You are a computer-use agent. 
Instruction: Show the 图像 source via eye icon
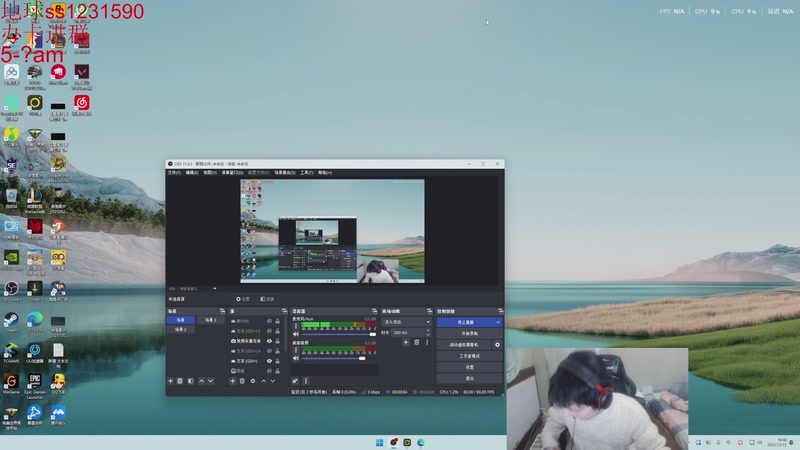click(269, 371)
